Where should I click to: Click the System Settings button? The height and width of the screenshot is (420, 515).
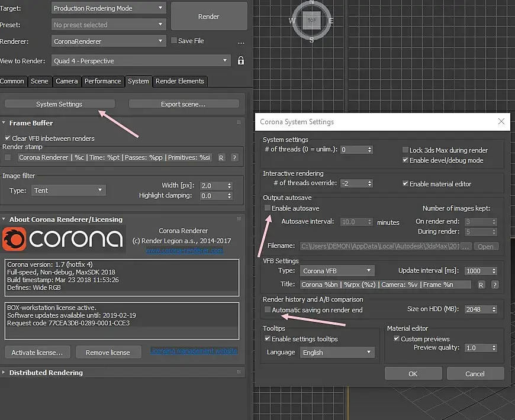click(59, 104)
